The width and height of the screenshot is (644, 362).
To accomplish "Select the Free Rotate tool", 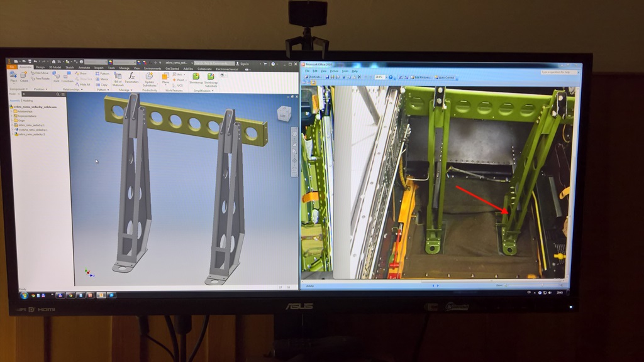I will point(40,79).
